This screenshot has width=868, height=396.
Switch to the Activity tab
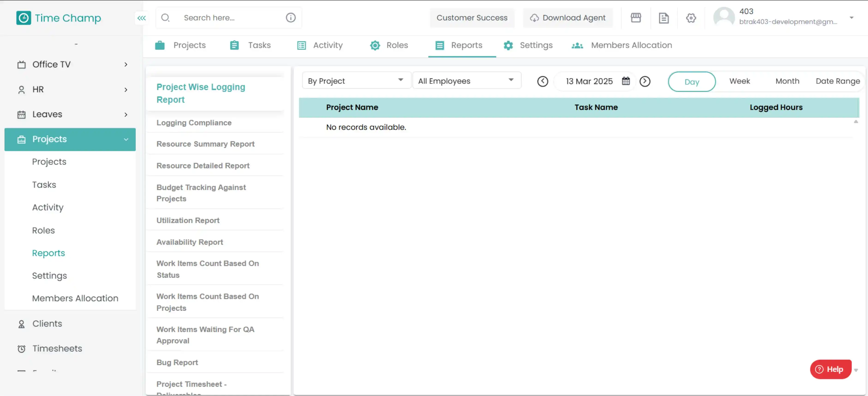(320, 45)
